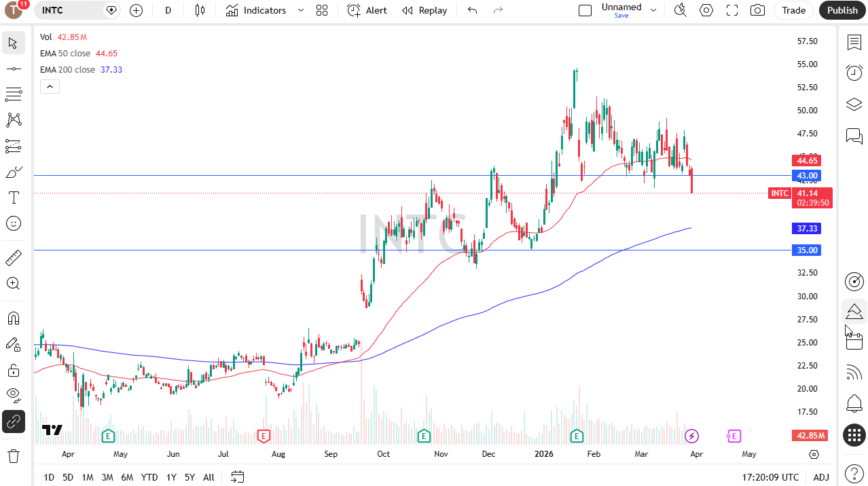This screenshot has width=868, height=486.
Task: Open the help center question mark
Action: click(854, 472)
